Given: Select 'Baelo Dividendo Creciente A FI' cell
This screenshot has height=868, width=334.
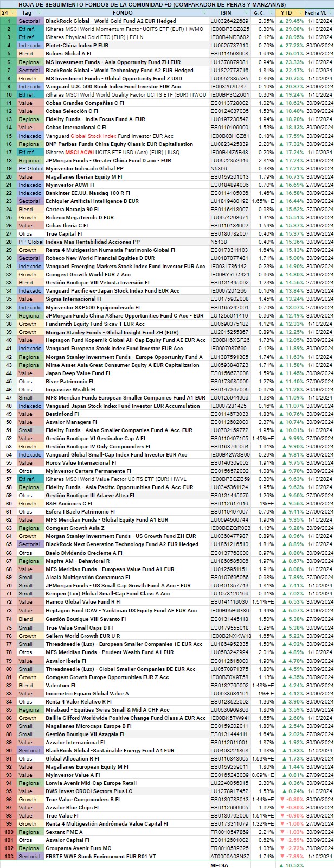Looking at the screenshot, I should tap(126, 553).
